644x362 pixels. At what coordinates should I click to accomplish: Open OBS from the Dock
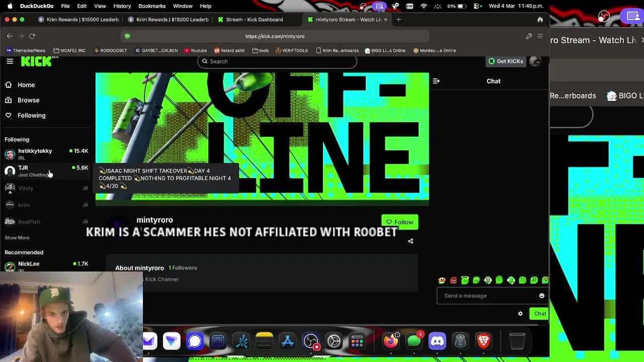coord(310,341)
